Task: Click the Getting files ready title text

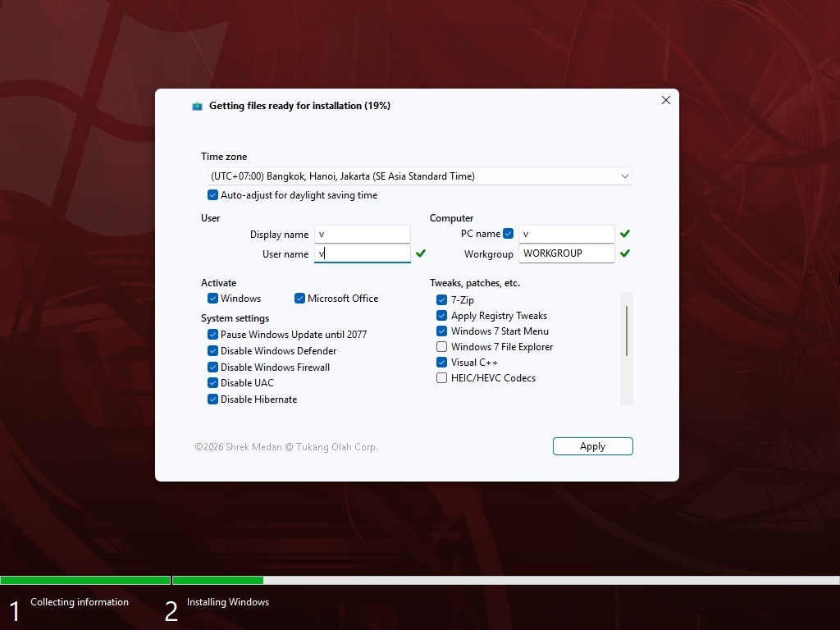Action: [x=299, y=106]
